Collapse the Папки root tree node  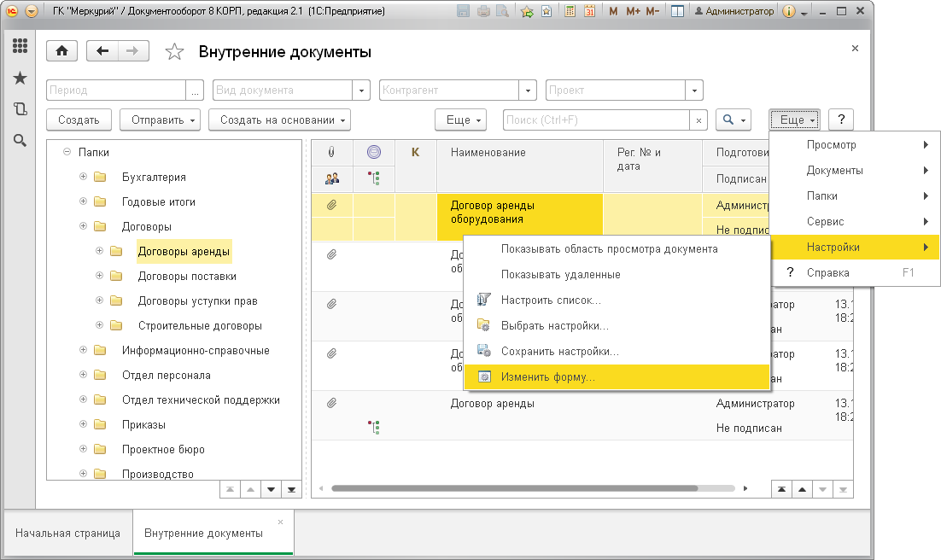[x=67, y=152]
